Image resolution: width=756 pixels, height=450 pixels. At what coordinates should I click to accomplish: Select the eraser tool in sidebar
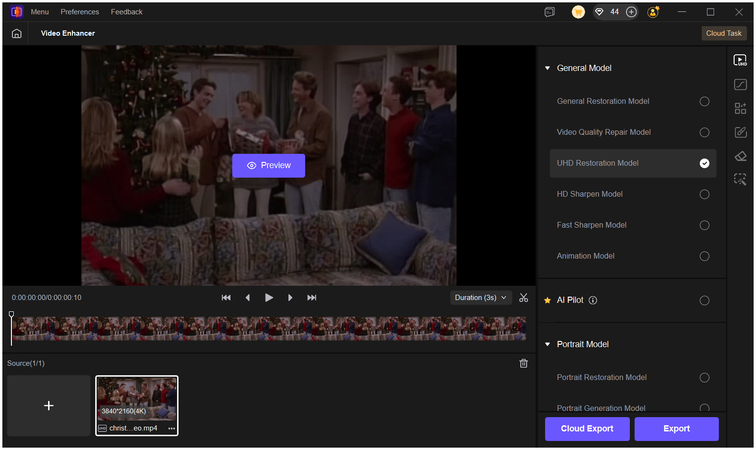740,156
